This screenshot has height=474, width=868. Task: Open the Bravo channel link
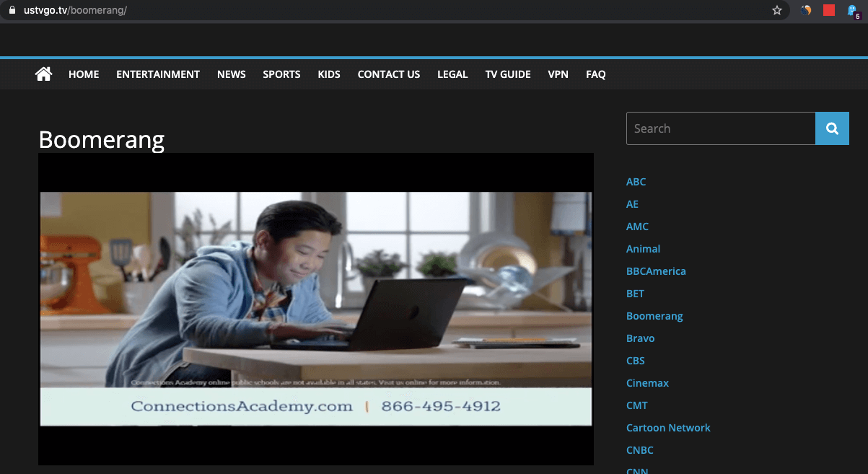tap(641, 338)
